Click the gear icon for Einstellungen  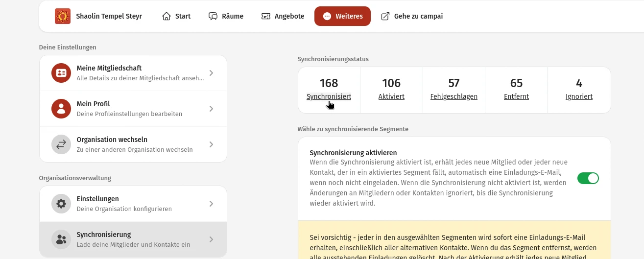pos(61,204)
